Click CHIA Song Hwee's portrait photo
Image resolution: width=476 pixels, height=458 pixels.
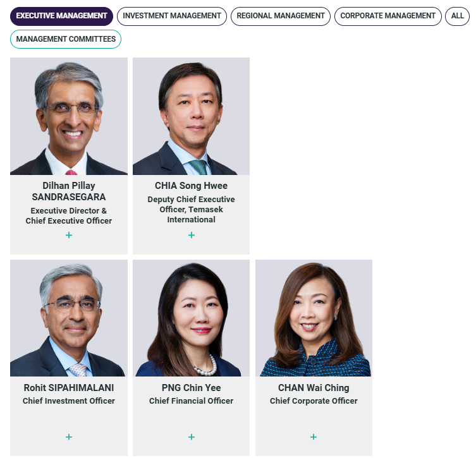(x=192, y=116)
